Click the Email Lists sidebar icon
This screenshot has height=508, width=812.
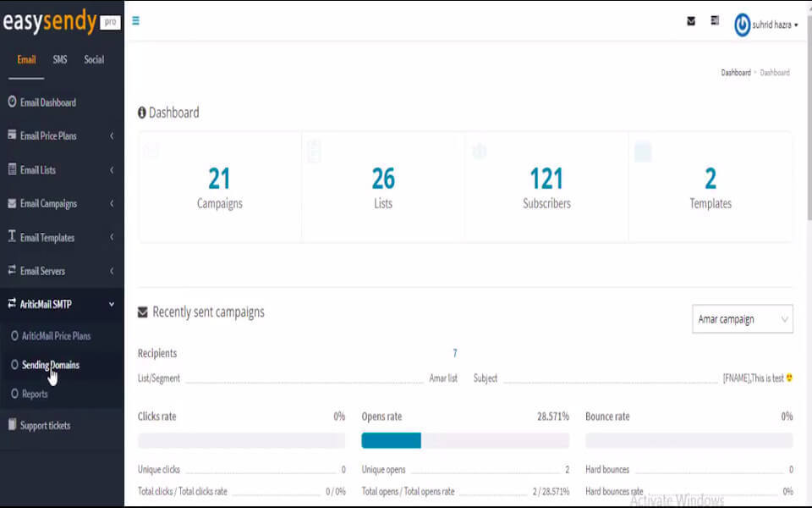pyautogui.click(x=12, y=169)
